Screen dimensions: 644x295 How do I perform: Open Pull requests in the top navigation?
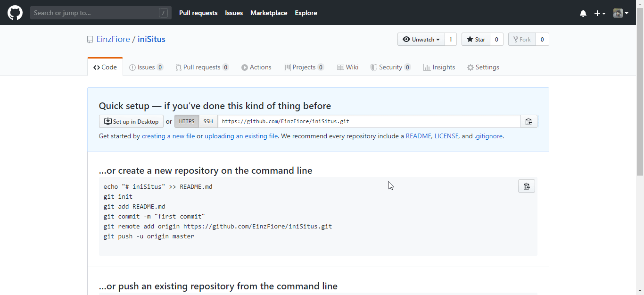[198, 13]
